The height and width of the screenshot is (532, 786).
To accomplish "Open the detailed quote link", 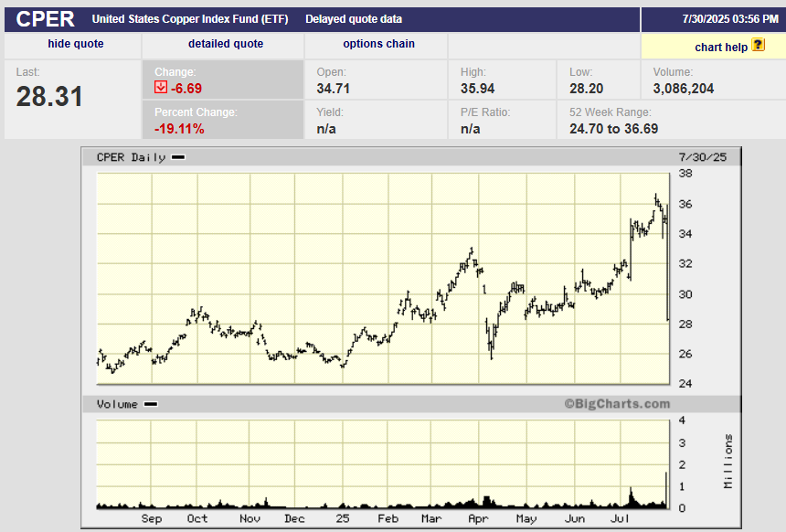I will click(226, 44).
